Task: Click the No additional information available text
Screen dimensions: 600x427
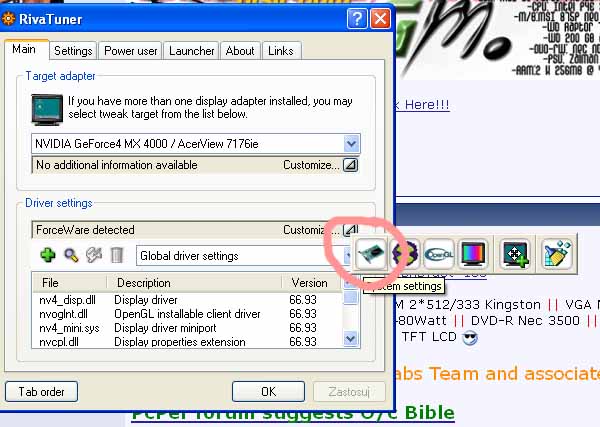Action: click(x=117, y=165)
